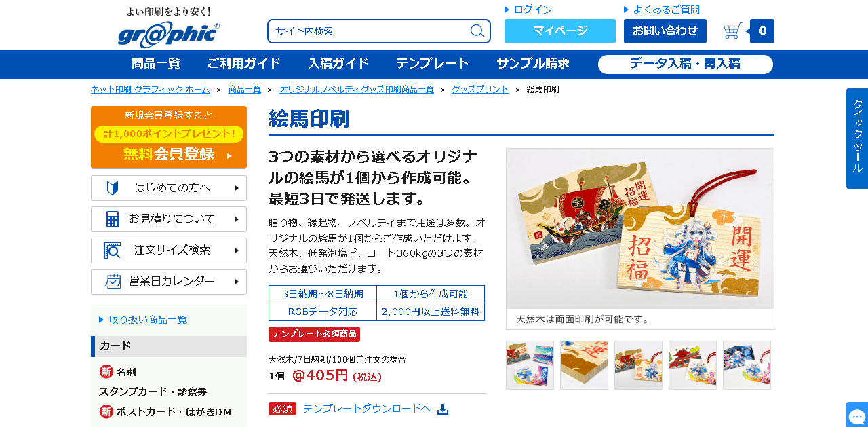Click the マイページ button

(x=560, y=31)
